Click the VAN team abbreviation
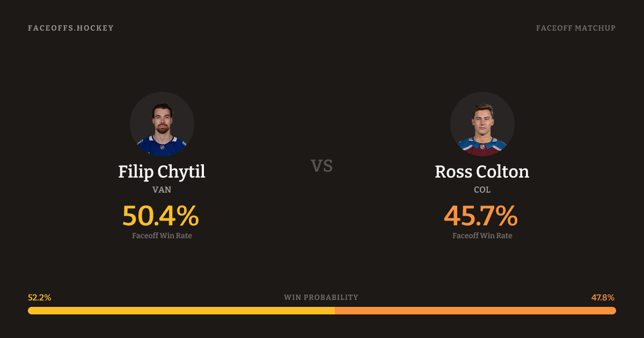The image size is (644, 338). click(x=162, y=190)
